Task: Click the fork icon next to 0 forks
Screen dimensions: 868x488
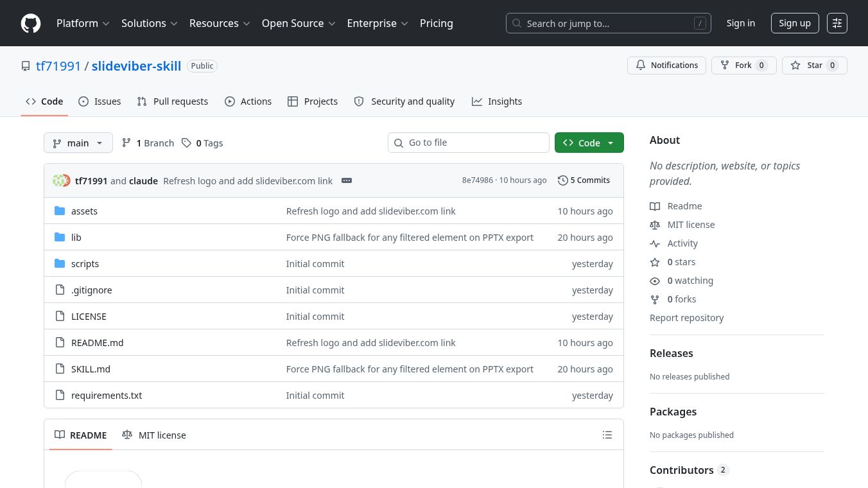Action: coord(655,299)
